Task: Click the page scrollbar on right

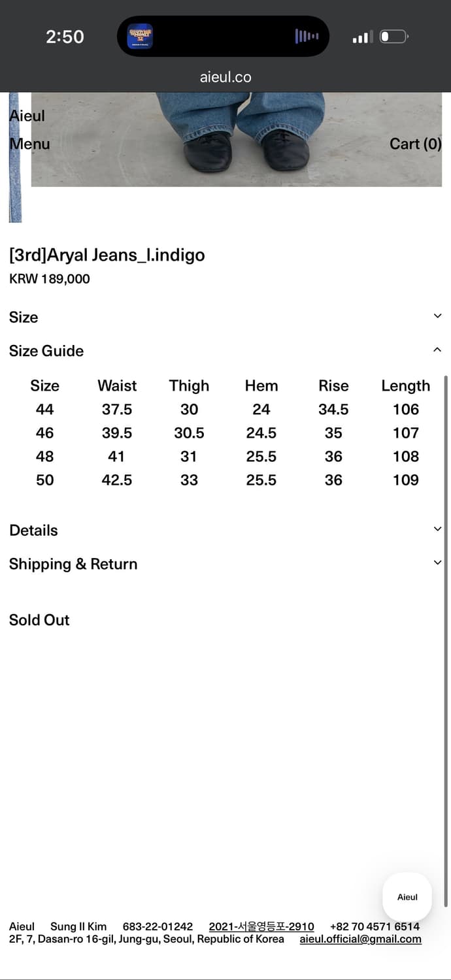Action: (446, 640)
